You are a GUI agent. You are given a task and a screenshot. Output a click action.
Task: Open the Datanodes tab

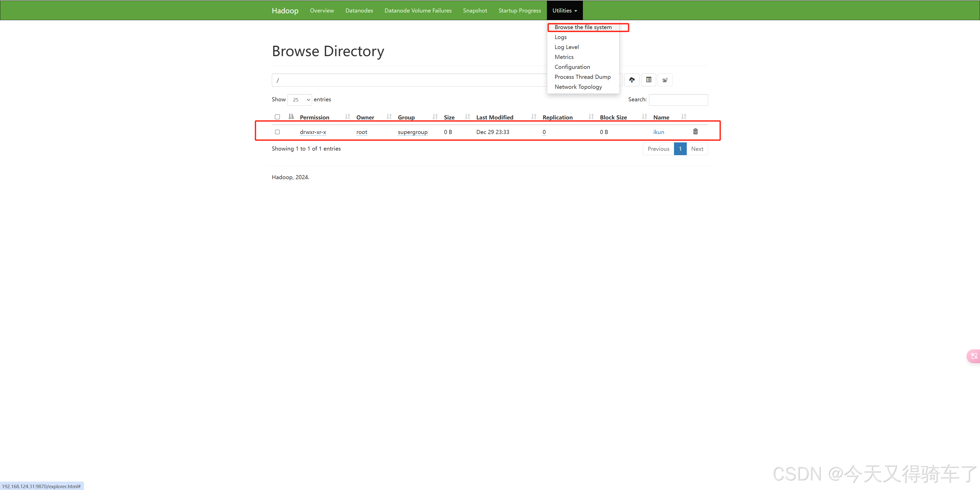point(359,11)
